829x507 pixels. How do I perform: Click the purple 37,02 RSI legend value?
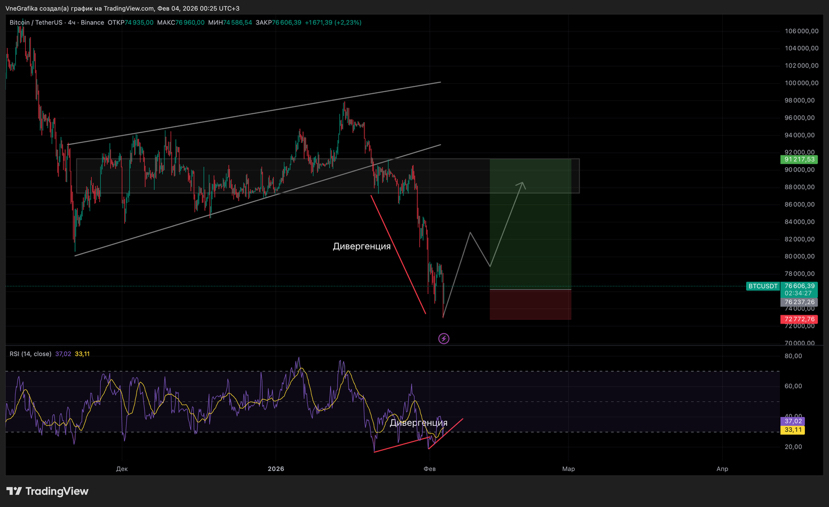tap(63, 354)
